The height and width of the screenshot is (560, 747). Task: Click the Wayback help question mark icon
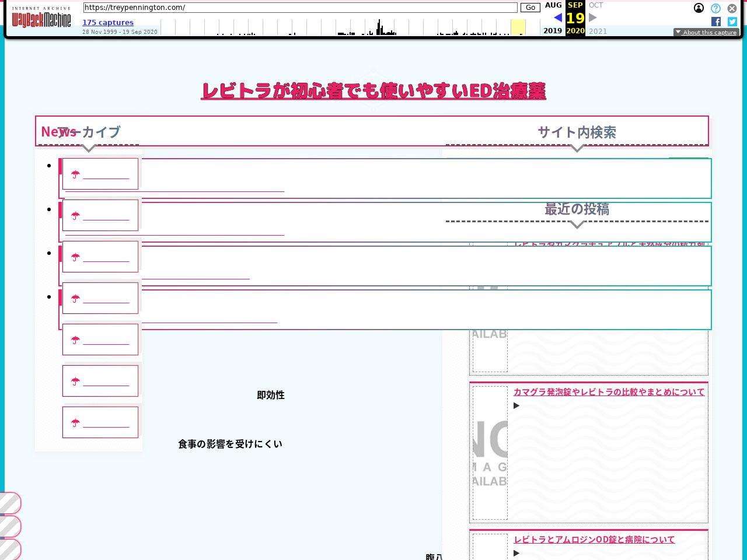point(715,8)
